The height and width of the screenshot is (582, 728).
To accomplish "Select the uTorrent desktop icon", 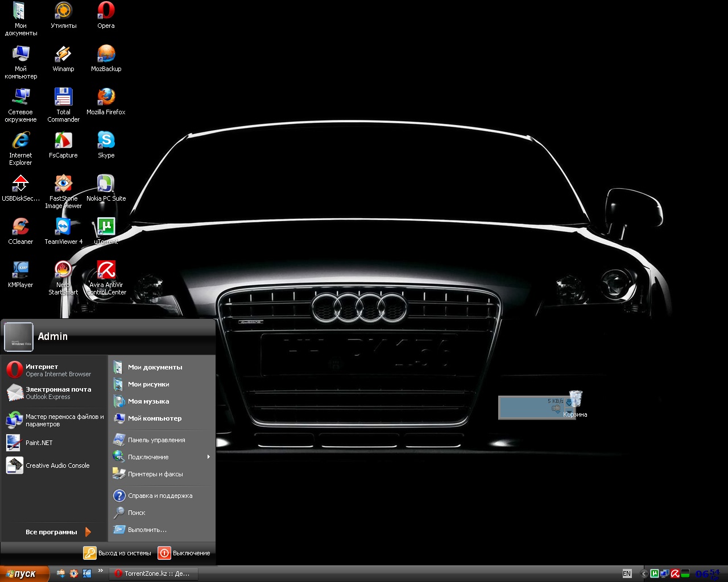I will coord(106,231).
